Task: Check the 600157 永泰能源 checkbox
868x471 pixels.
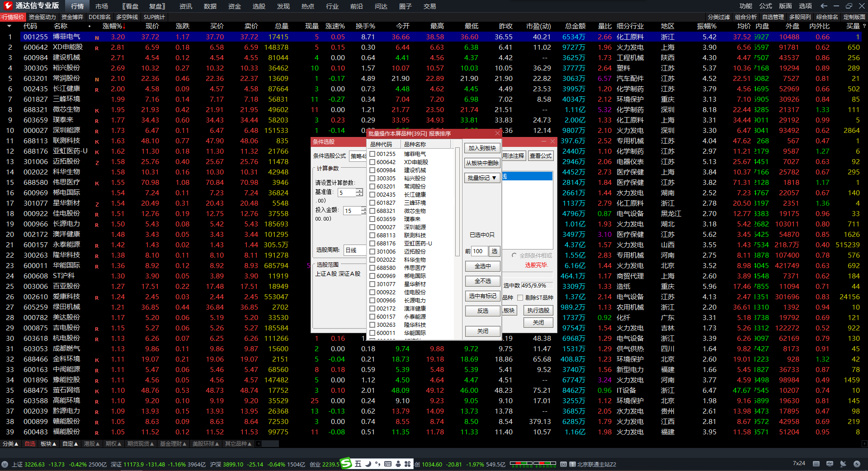Action: click(372, 316)
